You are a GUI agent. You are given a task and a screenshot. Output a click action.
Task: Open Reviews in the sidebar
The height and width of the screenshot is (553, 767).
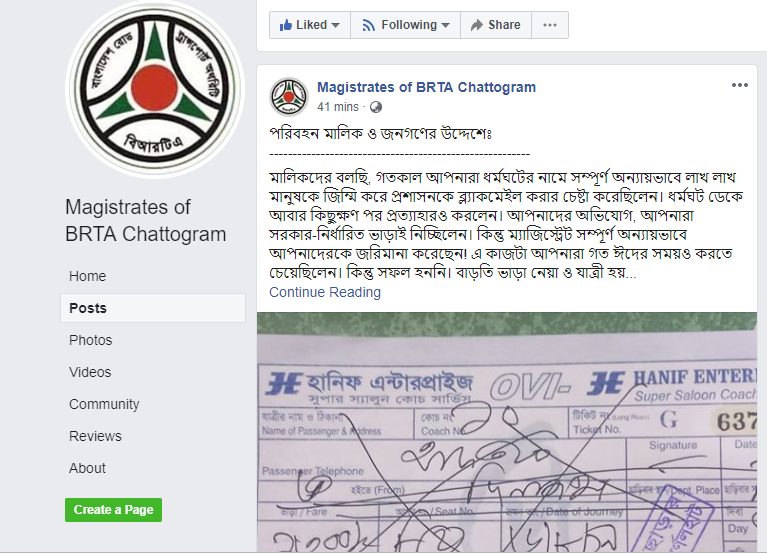[95, 436]
